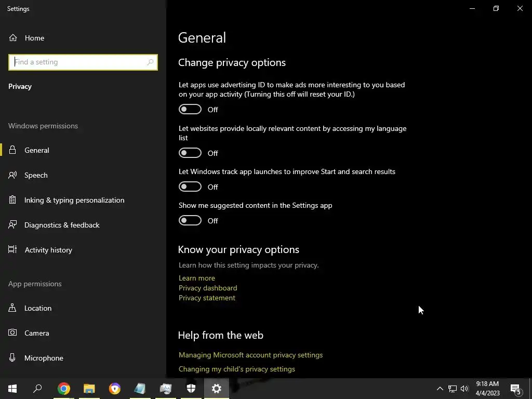Open taskbar search magnifier
The width and height of the screenshot is (532, 399).
tap(37, 389)
